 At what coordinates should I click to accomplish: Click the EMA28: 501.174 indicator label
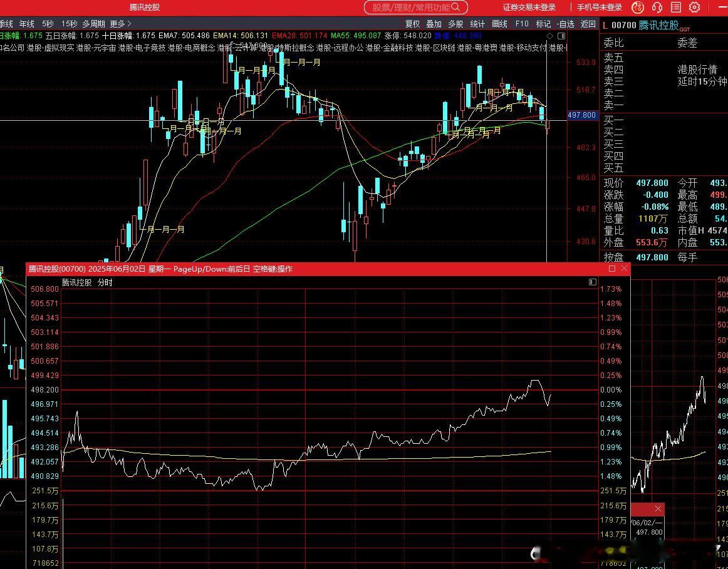(299, 36)
